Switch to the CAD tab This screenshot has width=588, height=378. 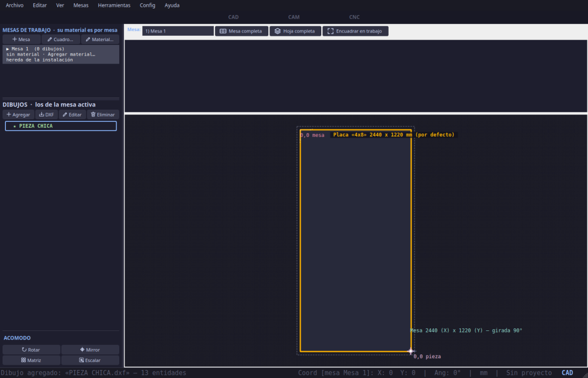click(x=233, y=17)
